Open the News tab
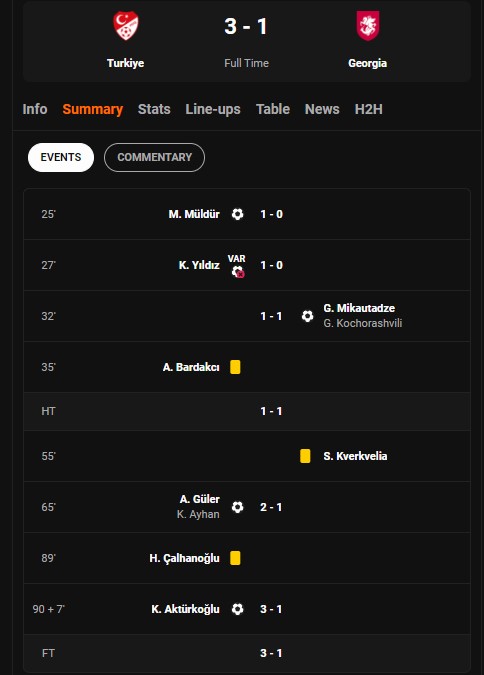This screenshot has height=675, width=484. coord(322,109)
